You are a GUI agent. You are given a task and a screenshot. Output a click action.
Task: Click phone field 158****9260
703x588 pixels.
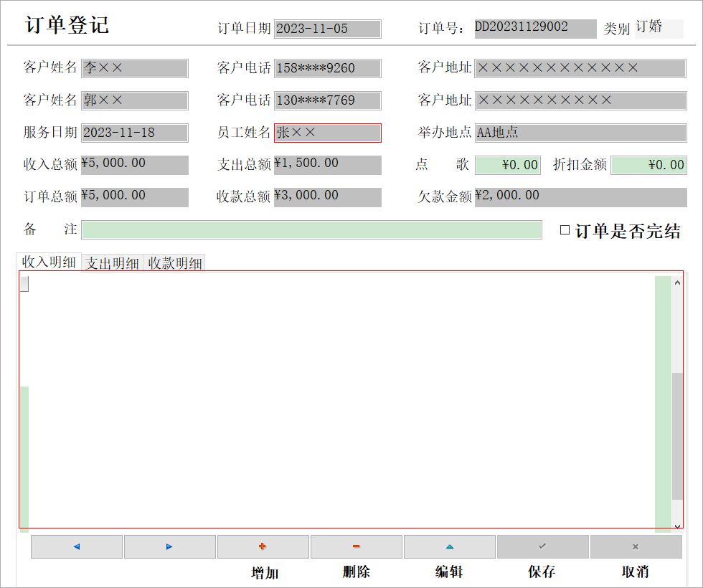328,68
